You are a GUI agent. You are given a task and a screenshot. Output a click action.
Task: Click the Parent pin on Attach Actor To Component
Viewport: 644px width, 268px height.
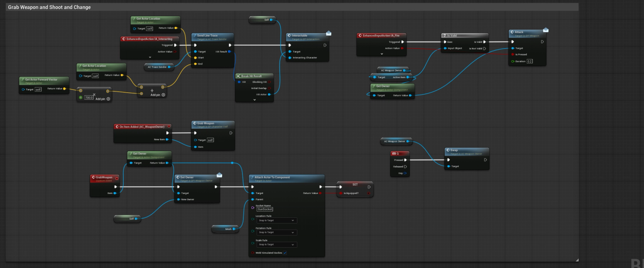pos(253,200)
